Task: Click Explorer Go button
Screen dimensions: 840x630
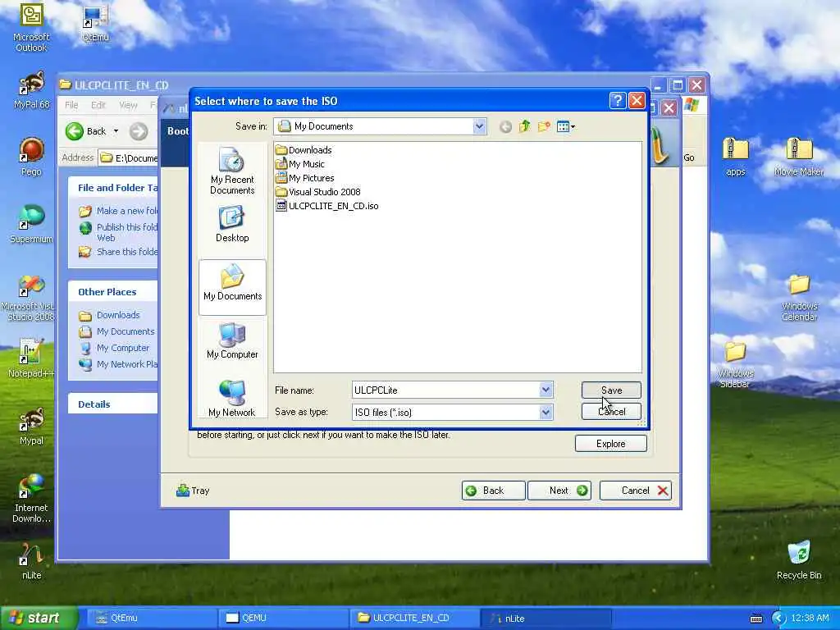Action: (689, 157)
